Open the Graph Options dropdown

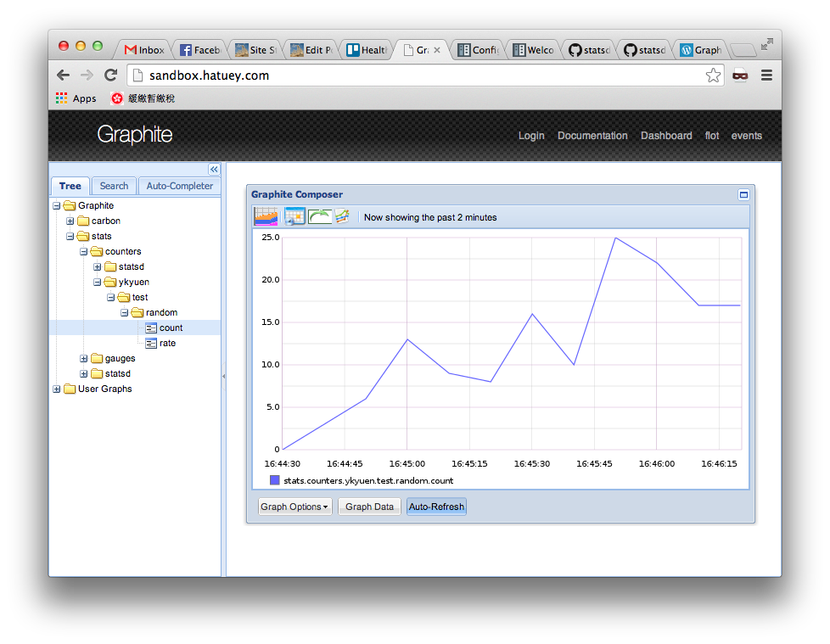coord(294,507)
